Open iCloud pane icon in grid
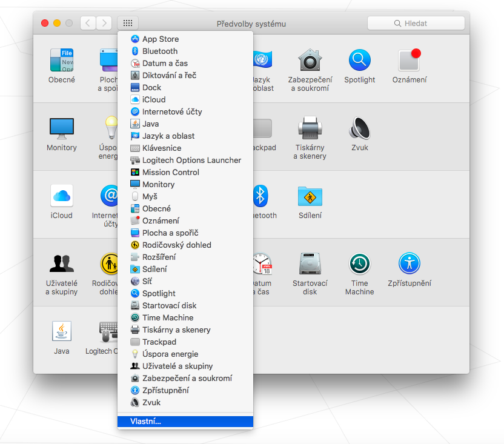Screen dimensions: 504x444 (x=61, y=196)
